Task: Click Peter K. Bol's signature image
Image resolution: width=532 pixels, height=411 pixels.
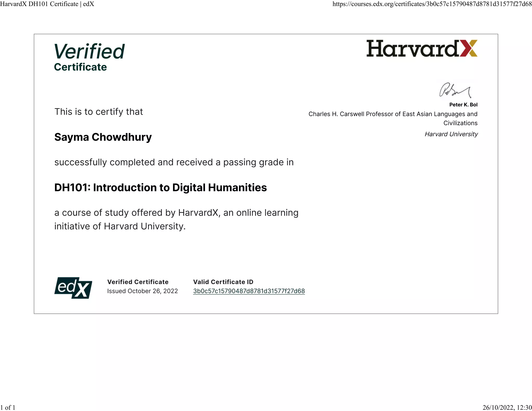Action: [x=455, y=90]
